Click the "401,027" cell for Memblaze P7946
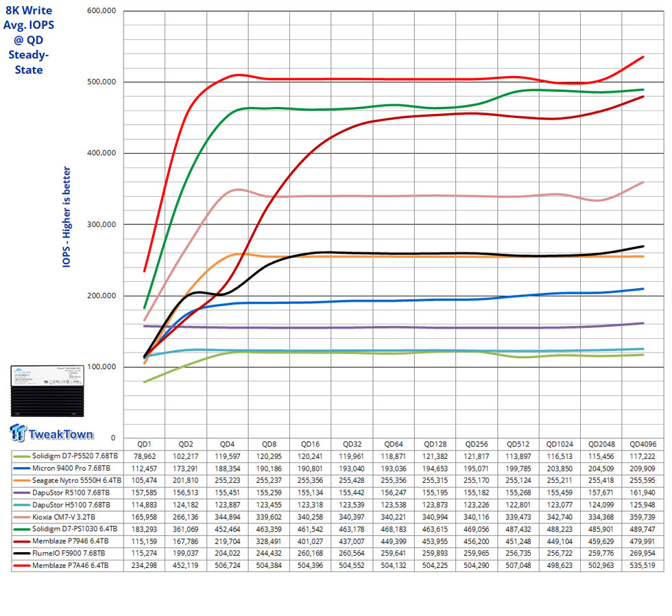672x616 pixels. 310,541
